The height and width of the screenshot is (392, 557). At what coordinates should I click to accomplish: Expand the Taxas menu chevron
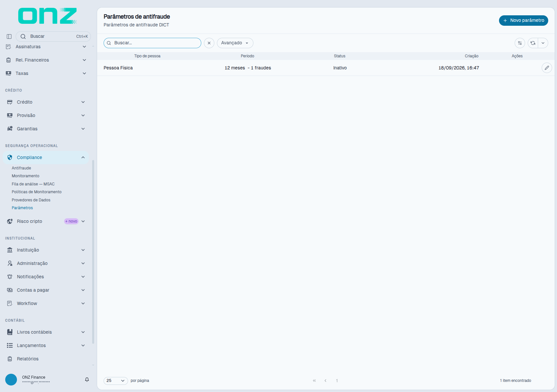[84, 73]
